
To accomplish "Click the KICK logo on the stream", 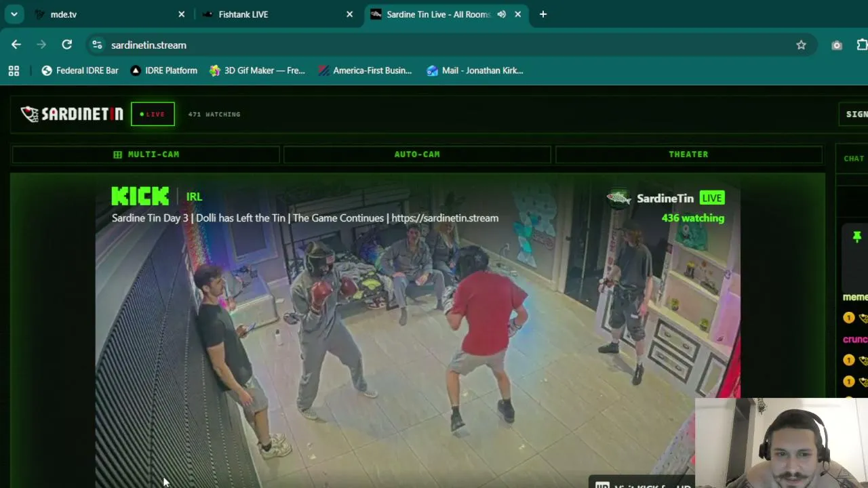I will (140, 197).
